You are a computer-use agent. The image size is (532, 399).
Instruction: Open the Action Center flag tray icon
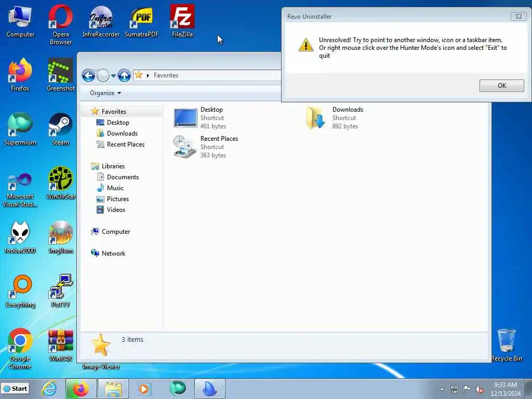coord(467,389)
